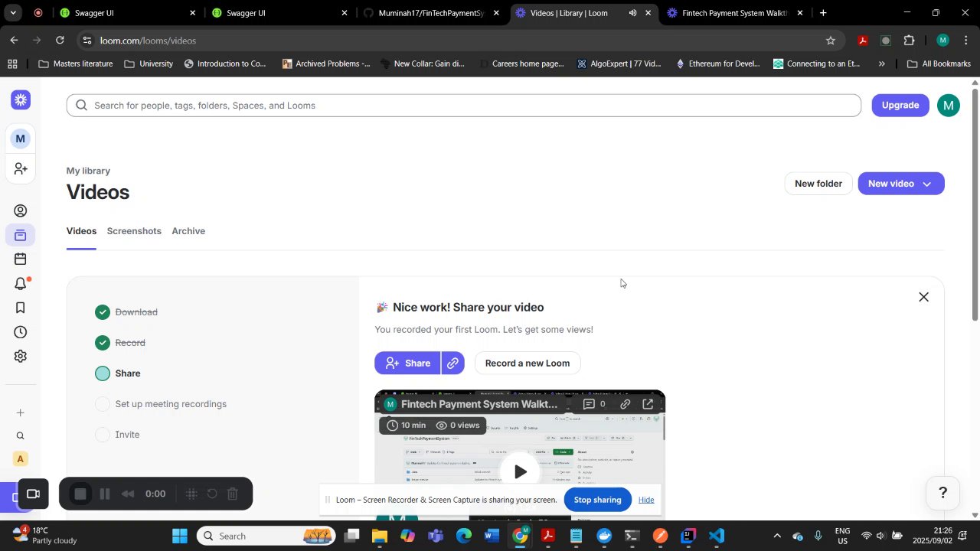Click the Loom search input field
980x551 pixels.
coord(464,106)
